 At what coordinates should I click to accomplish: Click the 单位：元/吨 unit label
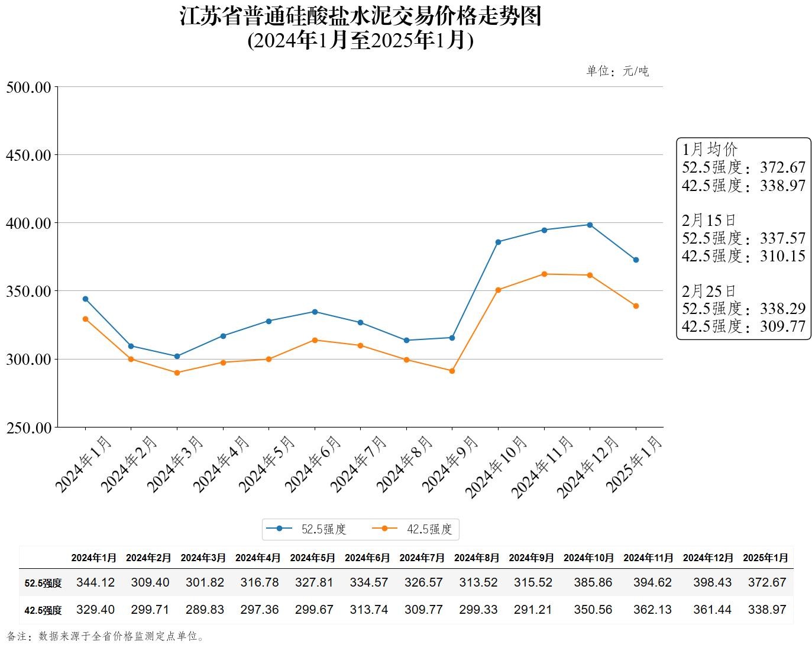click(x=617, y=72)
